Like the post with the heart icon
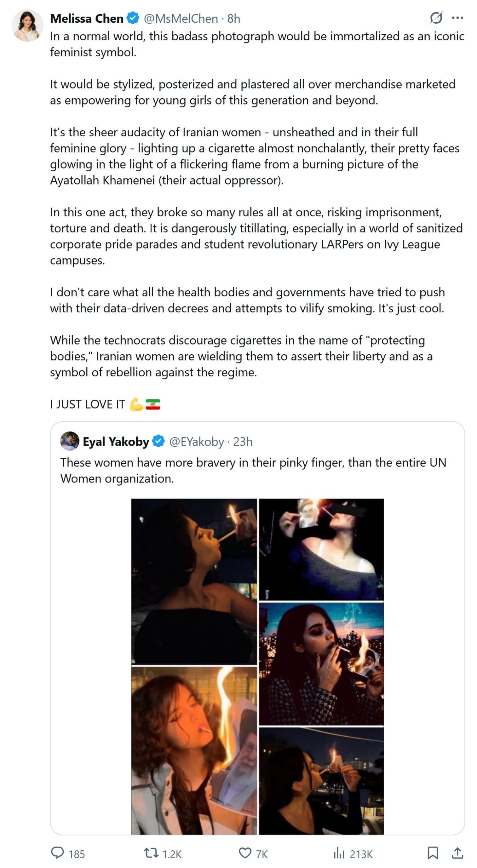 tap(245, 853)
